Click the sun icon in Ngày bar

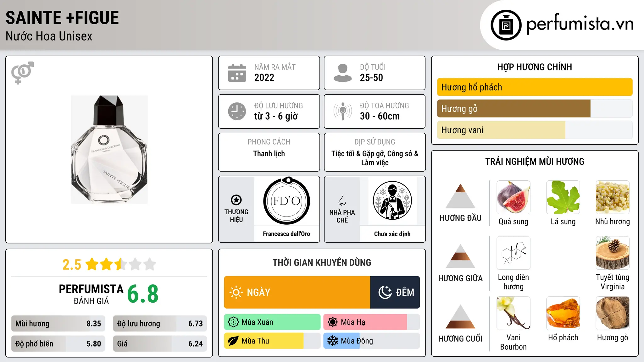pos(236,292)
